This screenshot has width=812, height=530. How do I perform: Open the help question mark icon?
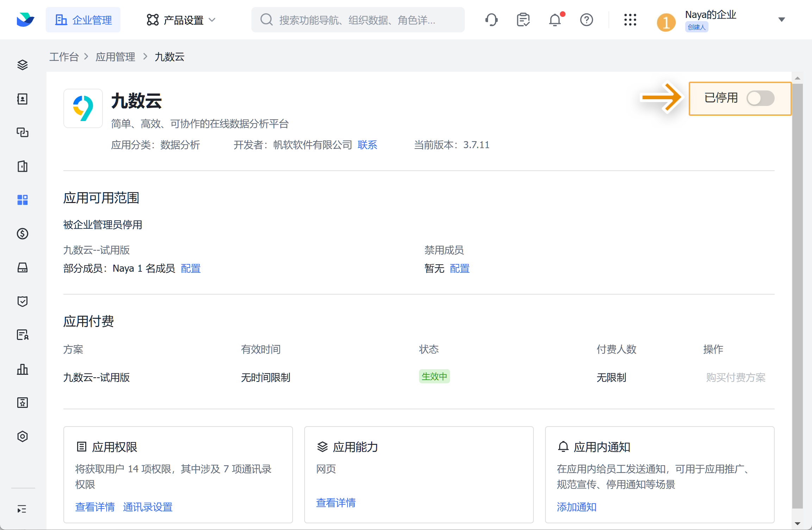(586, 20)
